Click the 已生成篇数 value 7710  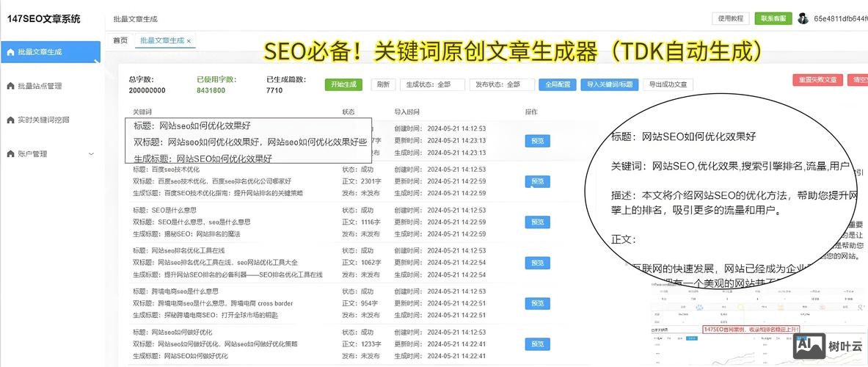(x=274, y=90)
